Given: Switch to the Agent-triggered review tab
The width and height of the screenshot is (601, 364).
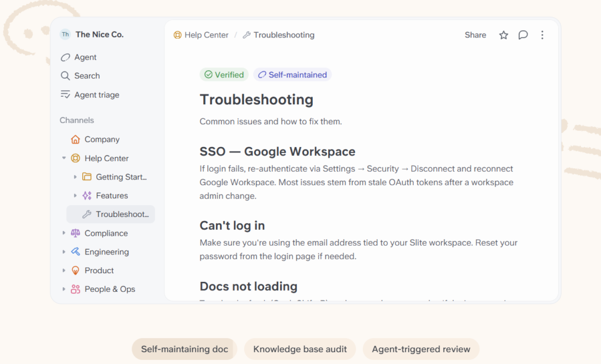Looking at the screenshot, I should click(x=421, y=349).
